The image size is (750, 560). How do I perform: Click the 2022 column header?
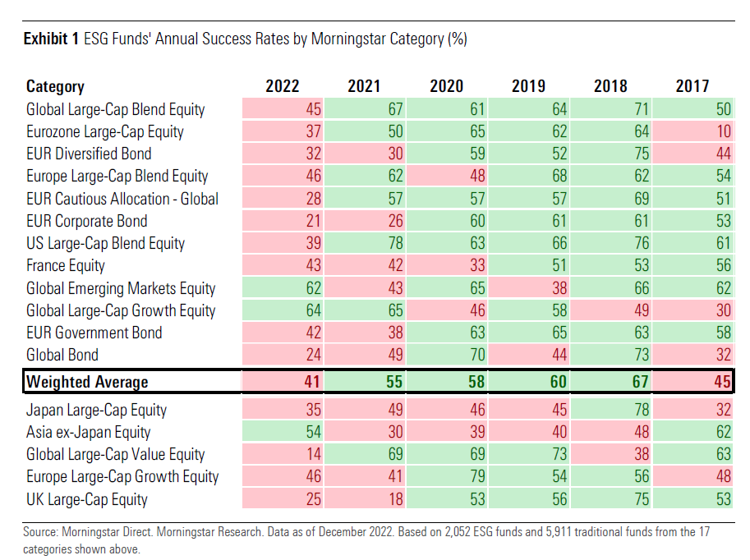click(282, 86)
